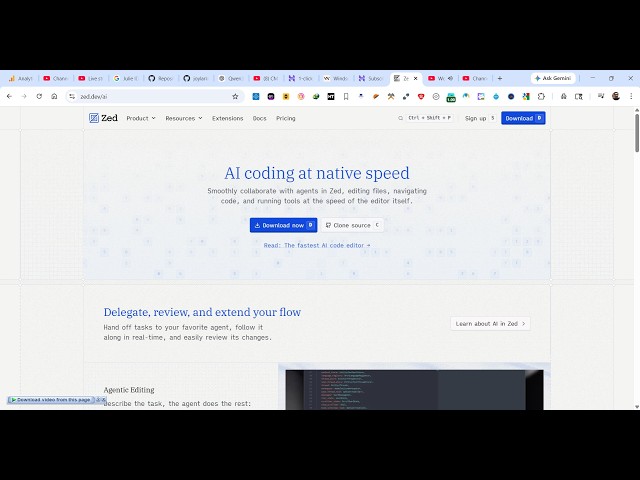
Task: Open the Pricing nav link
Action: click(285, 118)
